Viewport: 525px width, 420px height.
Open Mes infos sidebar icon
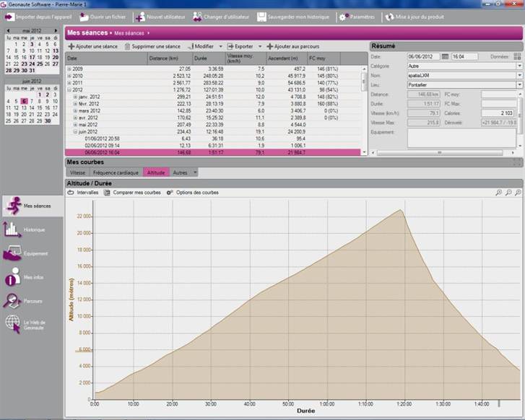click(x=12, y=277)
